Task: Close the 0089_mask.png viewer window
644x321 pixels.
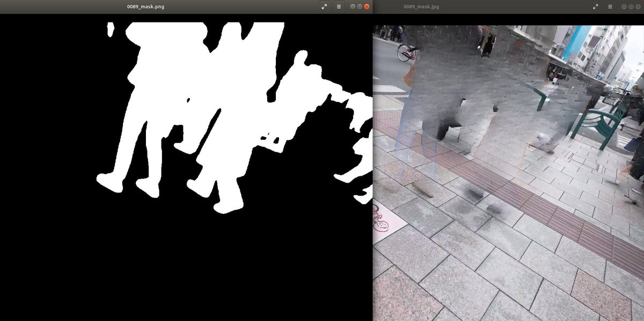Action: 367,6
